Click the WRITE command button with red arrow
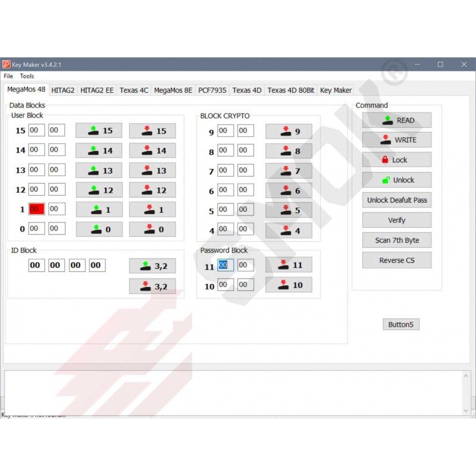Screen dimensions: 476x476 (x=397, y=140)
